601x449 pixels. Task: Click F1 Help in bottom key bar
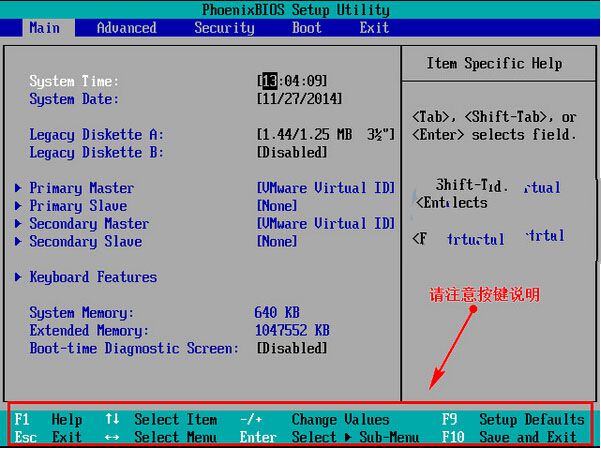click(48, 419)
